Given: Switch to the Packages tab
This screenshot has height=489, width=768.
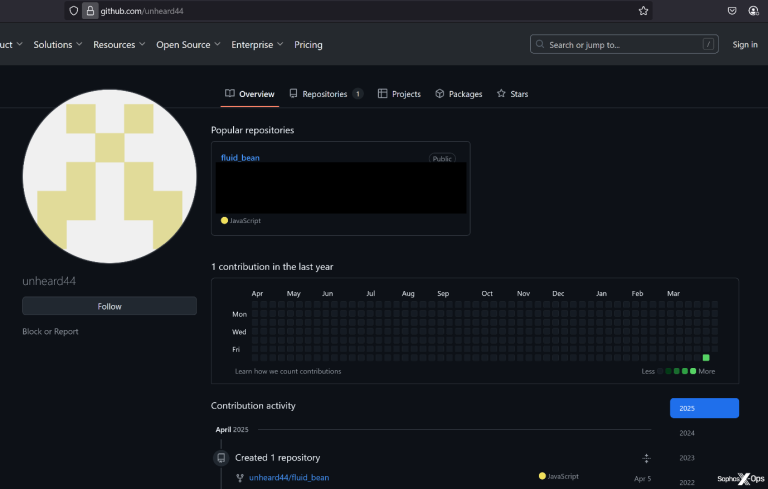Looking at the screenshot, I should pos(459,94).
